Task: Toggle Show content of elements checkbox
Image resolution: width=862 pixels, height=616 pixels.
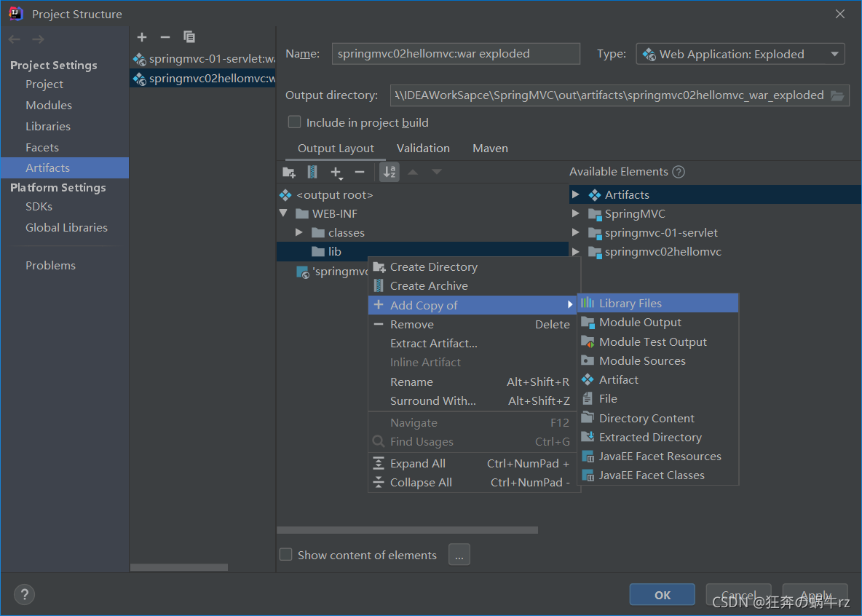Action: 286,554
